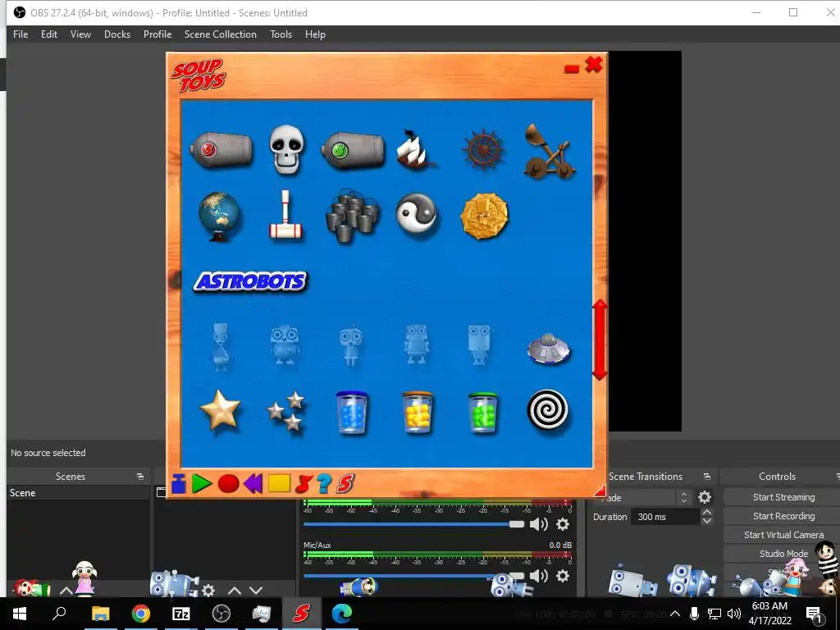Select the skull toy

click(286, 149)
